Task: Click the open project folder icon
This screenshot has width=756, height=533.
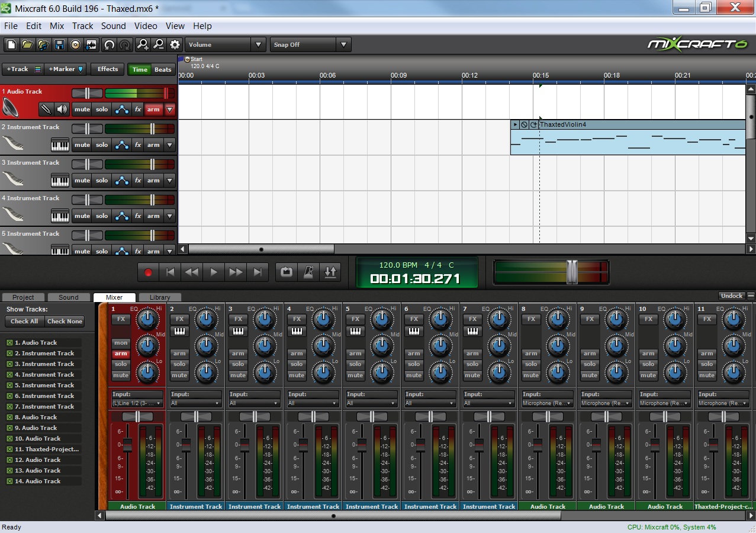Action: [27, 44]
